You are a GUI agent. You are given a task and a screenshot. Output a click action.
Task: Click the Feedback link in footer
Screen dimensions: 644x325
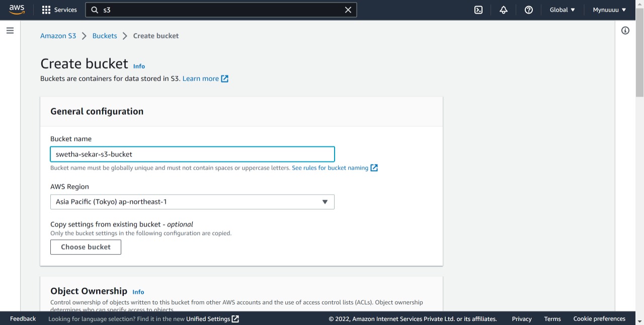23,318
